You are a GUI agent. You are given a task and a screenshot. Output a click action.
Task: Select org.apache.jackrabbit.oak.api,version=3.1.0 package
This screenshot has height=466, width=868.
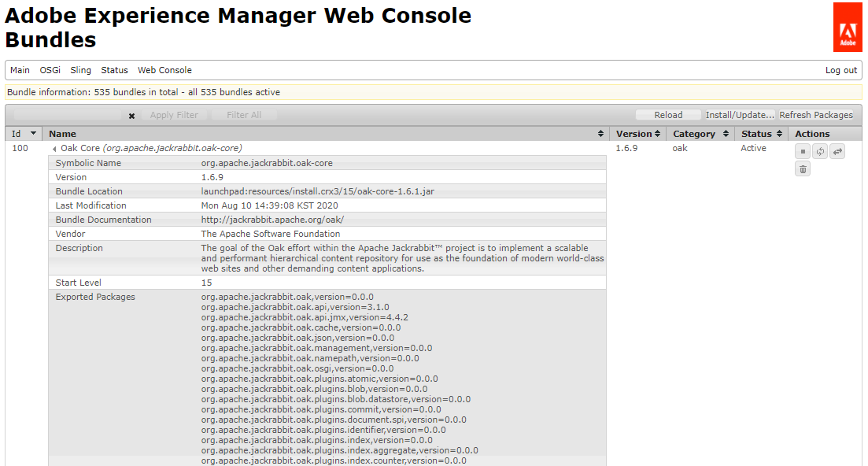pos(295,307)
